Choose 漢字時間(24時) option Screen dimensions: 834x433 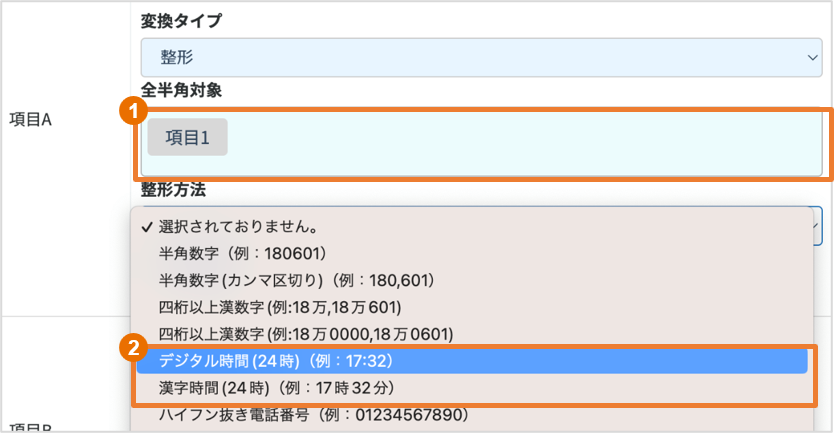[x=283, y=387]
